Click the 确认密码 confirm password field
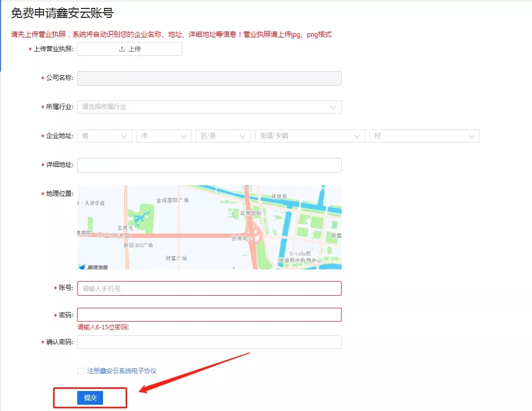The image size is (532, 411). click(209, 342)
